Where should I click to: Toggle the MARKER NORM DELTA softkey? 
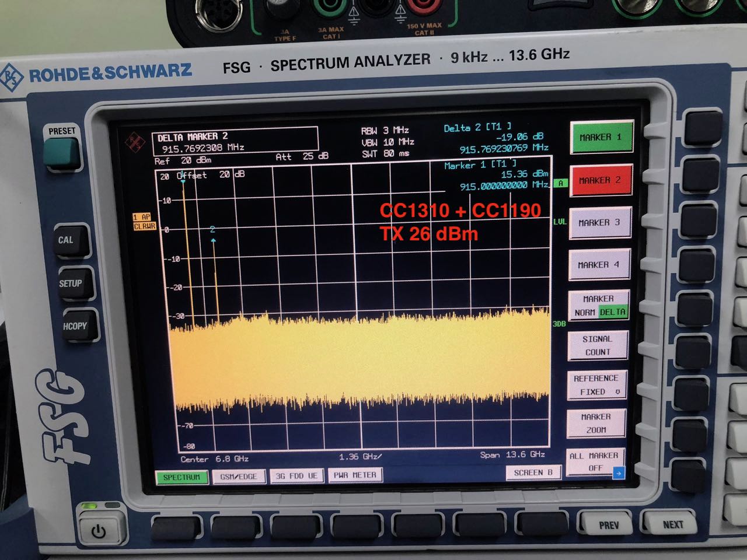(x=599, y=306)
